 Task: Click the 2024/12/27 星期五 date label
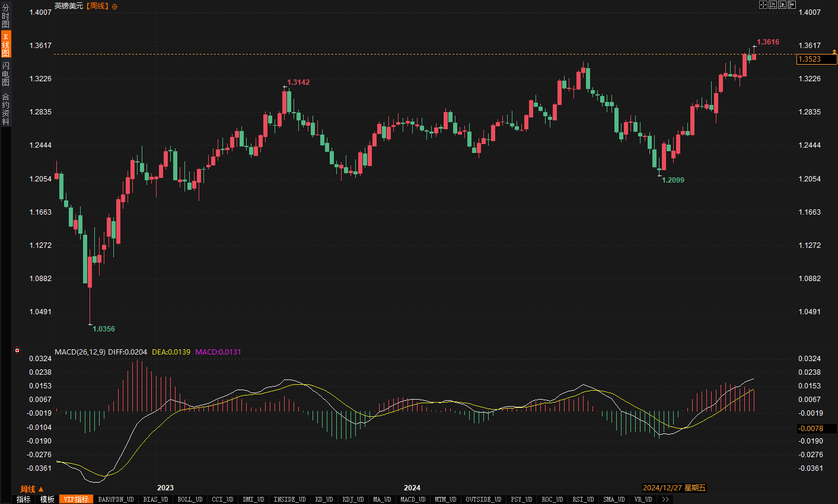[x=674, y=488]
